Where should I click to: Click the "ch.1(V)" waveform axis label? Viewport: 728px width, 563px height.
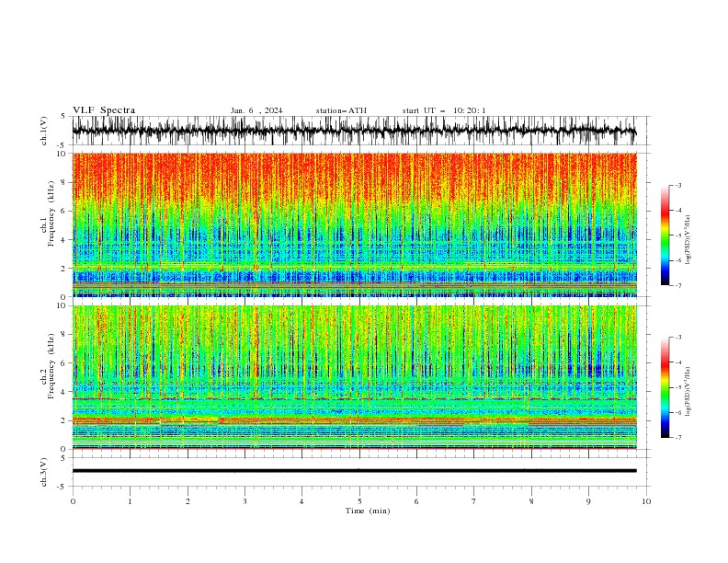click(x=44, y=131)
